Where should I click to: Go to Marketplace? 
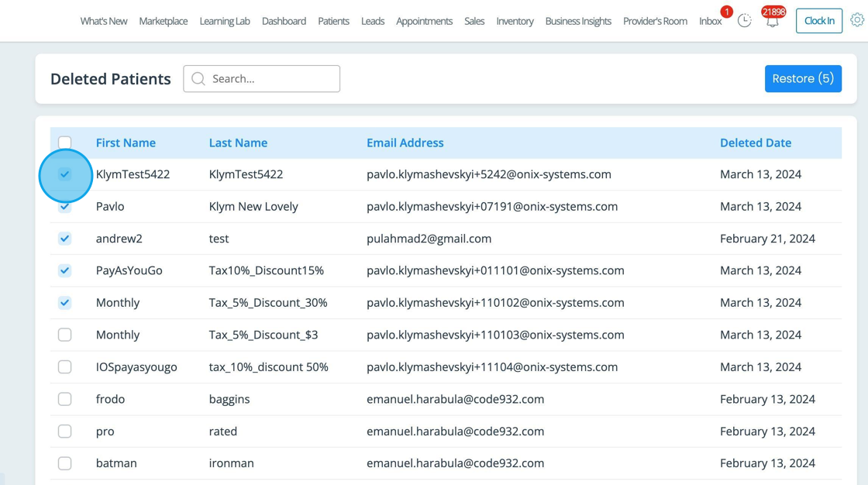pyautogui.click(x=164, y=21)
